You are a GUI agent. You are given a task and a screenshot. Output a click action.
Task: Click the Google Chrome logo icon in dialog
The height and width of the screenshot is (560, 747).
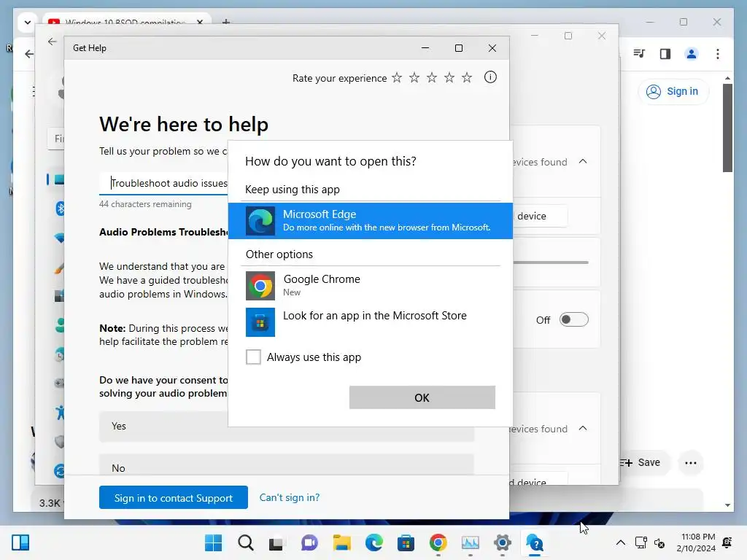[260, 286]
